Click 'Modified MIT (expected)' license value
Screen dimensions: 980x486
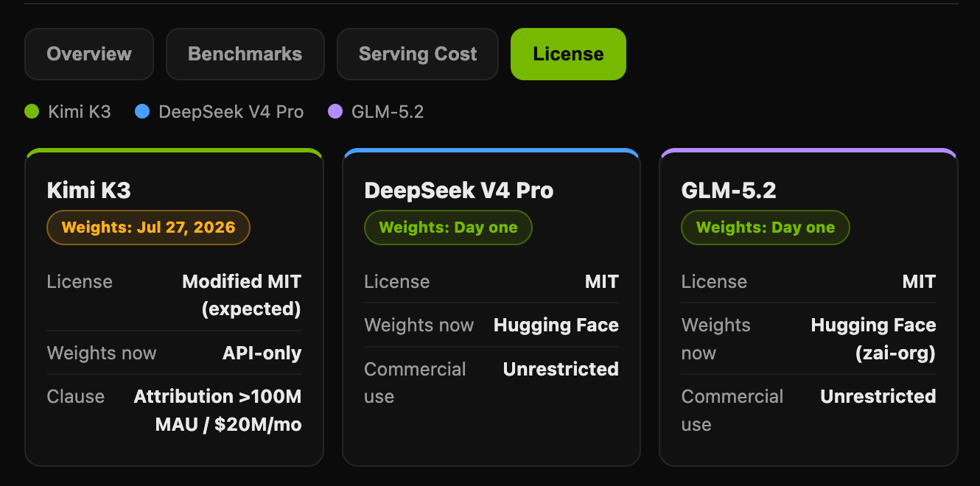(x=242, y=295)
